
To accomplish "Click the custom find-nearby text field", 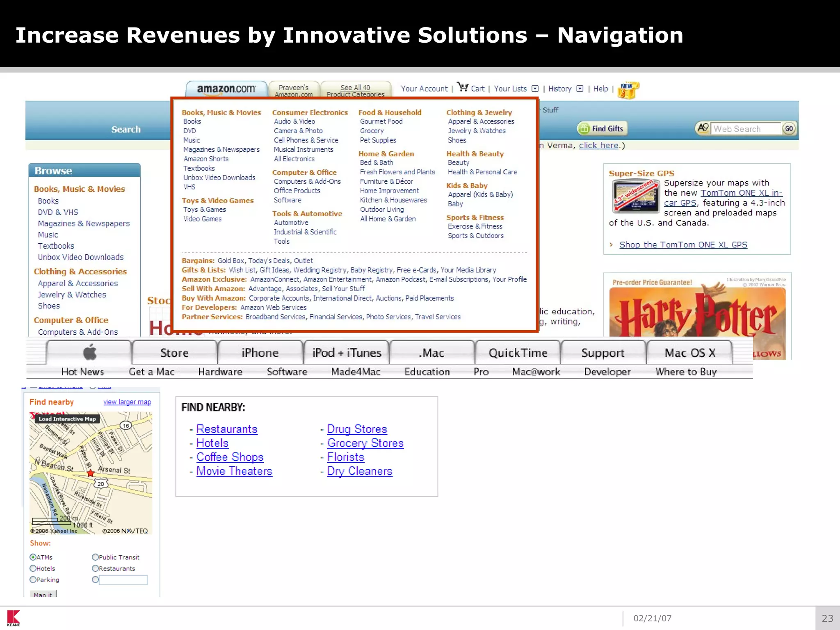I will 123,580.
